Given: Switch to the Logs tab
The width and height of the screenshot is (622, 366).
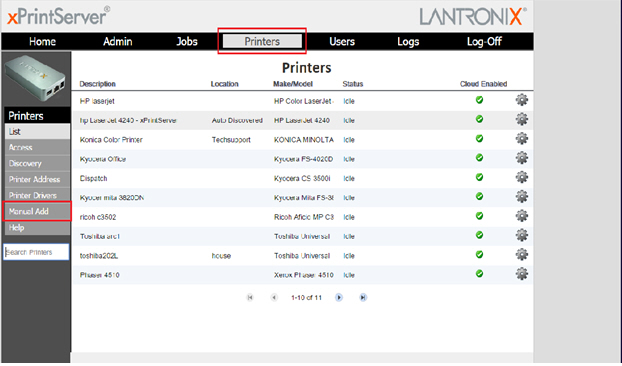Looking at the screenshot, I should click(408, 42).
